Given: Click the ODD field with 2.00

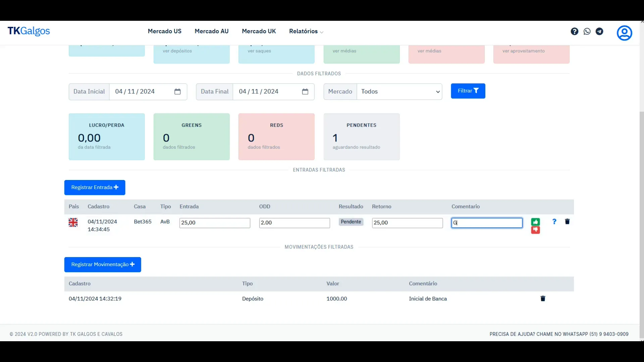Looking at the screenshot, I should click(294, 223).
